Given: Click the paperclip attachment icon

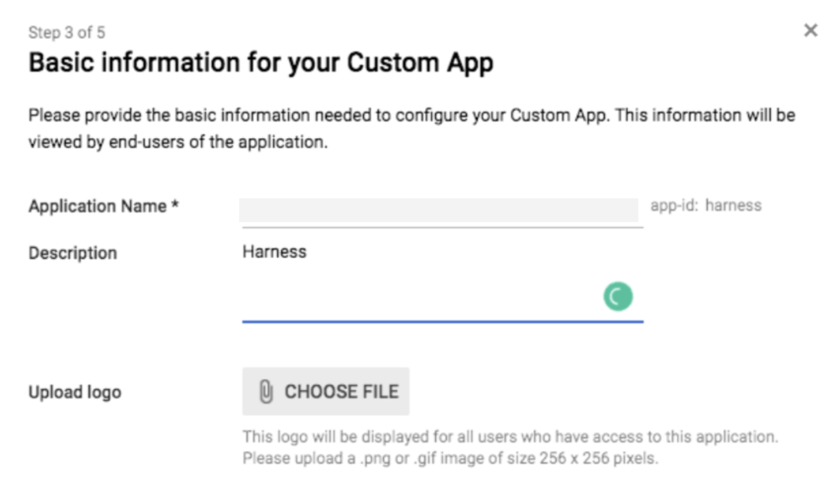Looking at the screenshot, I should click(x=266, y=391).
